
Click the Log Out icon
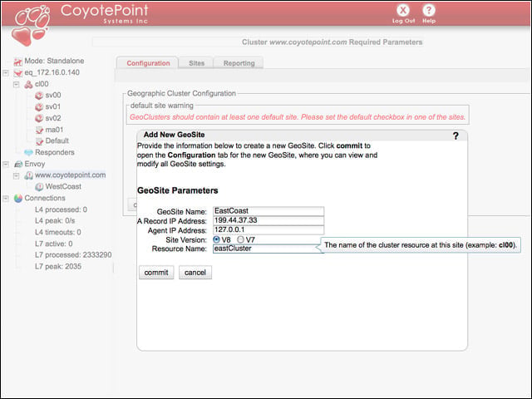pos(402,10)
